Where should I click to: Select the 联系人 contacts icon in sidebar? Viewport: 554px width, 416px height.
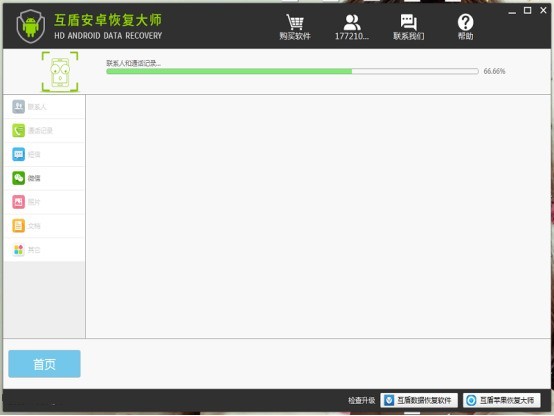[x=18, y=106]
